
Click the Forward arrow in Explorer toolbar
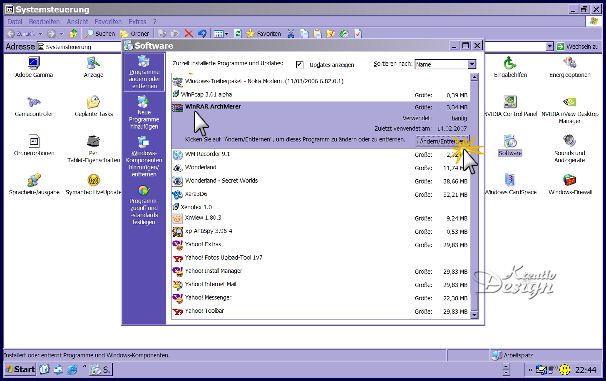pyautogui.click(x=51, y=34)
